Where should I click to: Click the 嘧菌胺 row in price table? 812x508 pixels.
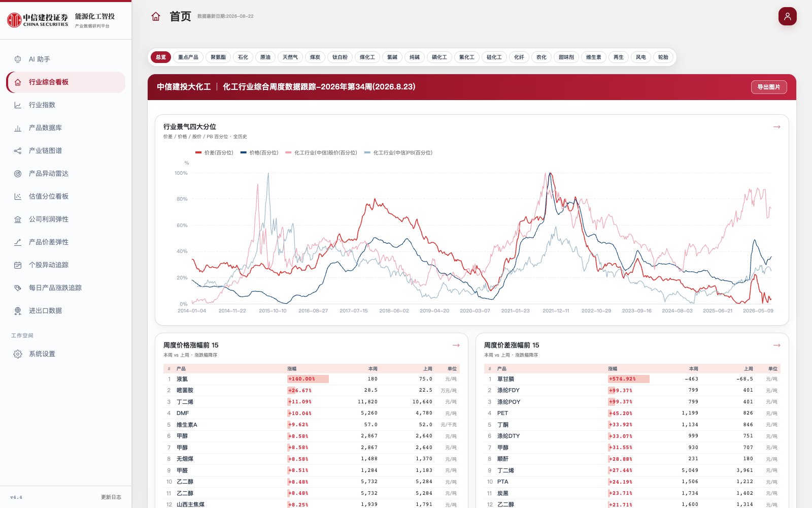coord(312,390)
